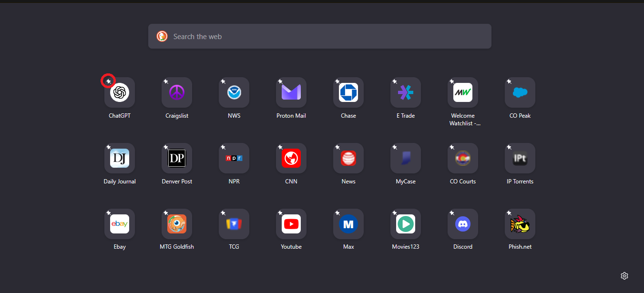The height and width of the screenshot is (293, 644).
Task: Open the MTG Goldfish shortcut
Action: (x=177, y=224)
